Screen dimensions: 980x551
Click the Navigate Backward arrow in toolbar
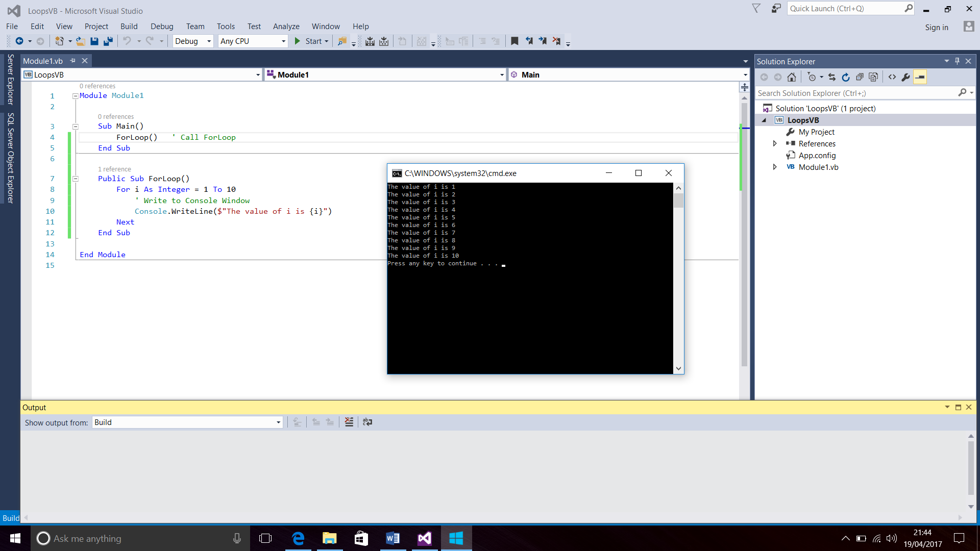19,41
